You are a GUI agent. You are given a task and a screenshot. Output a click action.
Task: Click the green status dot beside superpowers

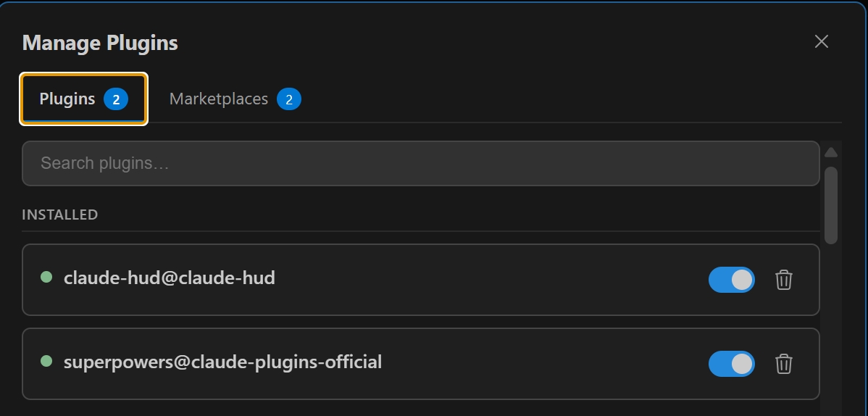(x=46, y=361)
